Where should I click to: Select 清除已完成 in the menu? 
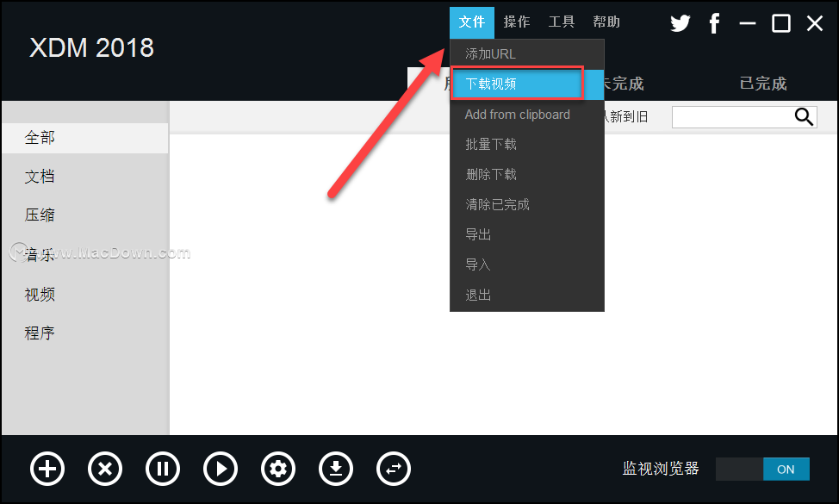(x=527, y=204)
